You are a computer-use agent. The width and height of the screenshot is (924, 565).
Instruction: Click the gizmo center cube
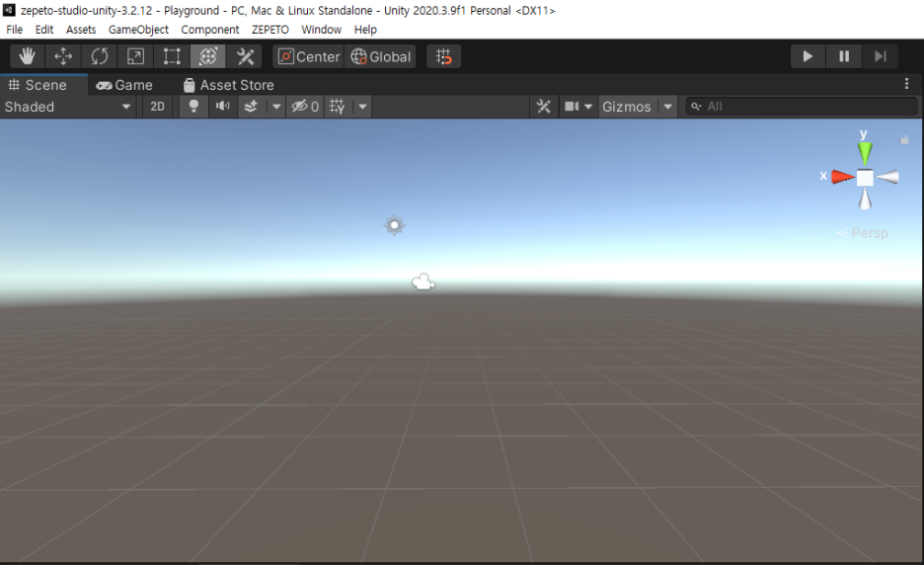pyautogui.click(x=865, y=177)
